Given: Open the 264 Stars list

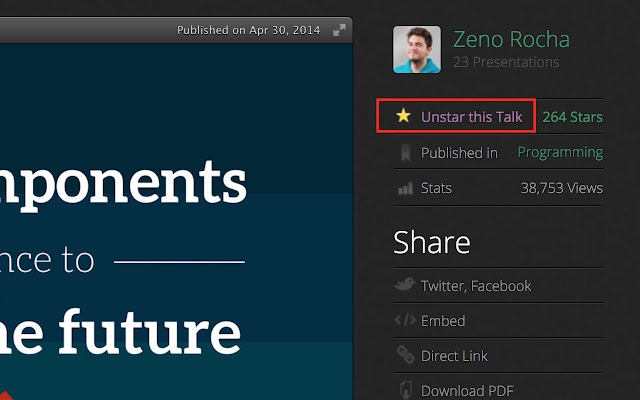Looking at the screenshot, I should point(572,117).
